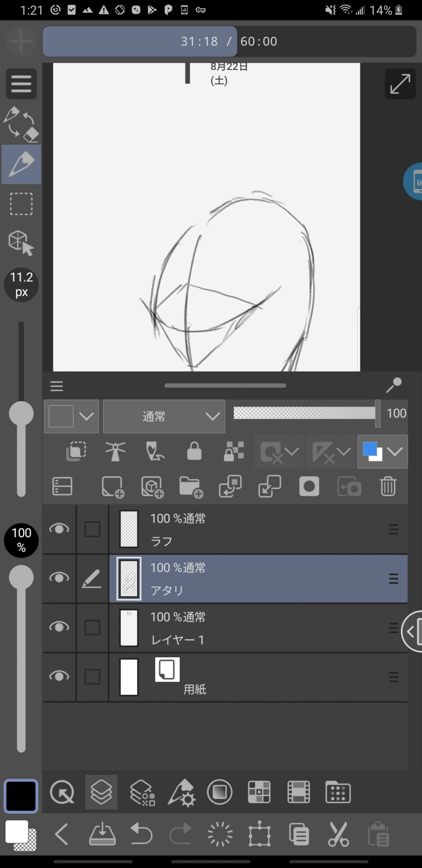Image resolution: width=422 pixels, height=868 pixels.
Task: Choose the 3D object operation tool
Action: click(21, 243)
